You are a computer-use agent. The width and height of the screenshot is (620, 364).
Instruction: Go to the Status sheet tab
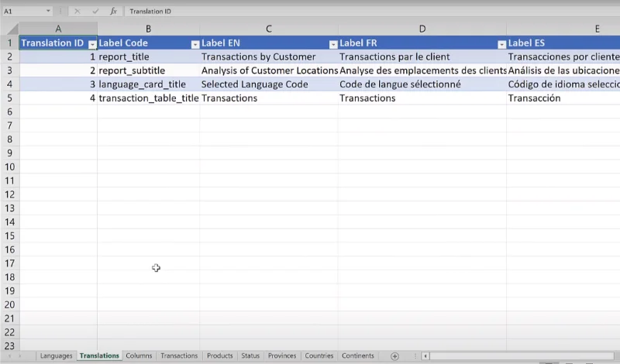tap(250, 355)
